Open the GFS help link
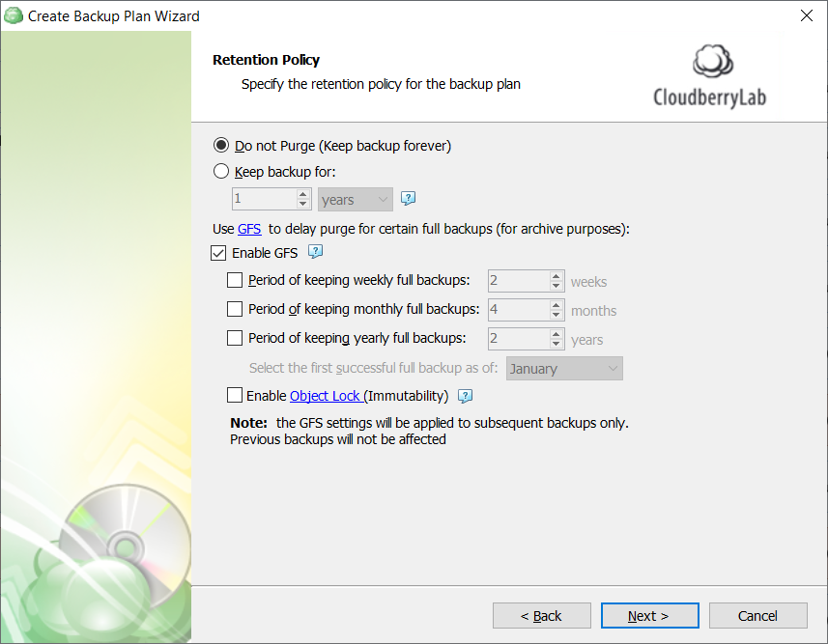The image size is (828, 644). coord(249,229)
